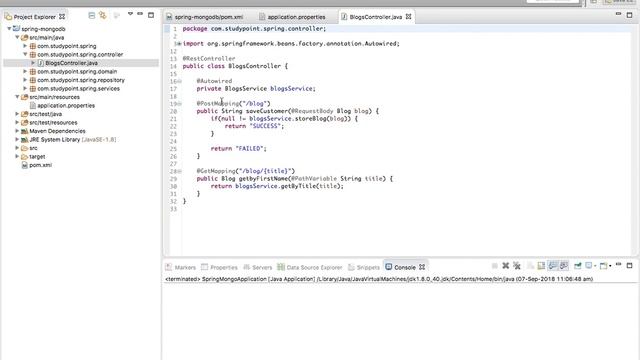Minimize the editor area
The height and width of the screenshot is (360, 640).
click(618, 14)
